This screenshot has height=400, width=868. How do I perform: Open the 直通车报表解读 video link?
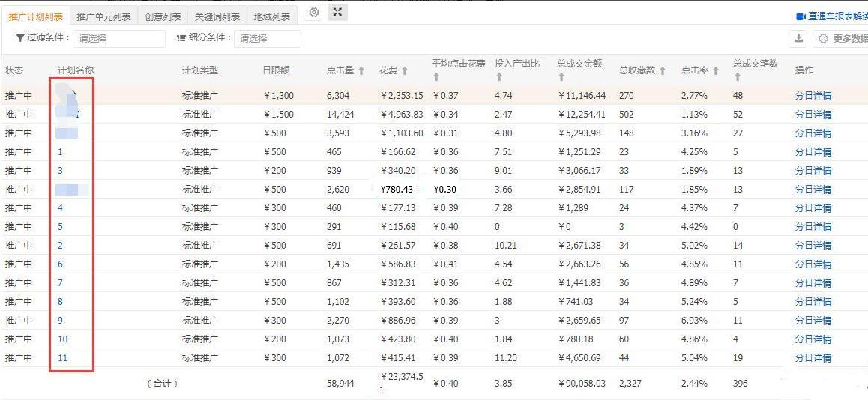point(831,16)
